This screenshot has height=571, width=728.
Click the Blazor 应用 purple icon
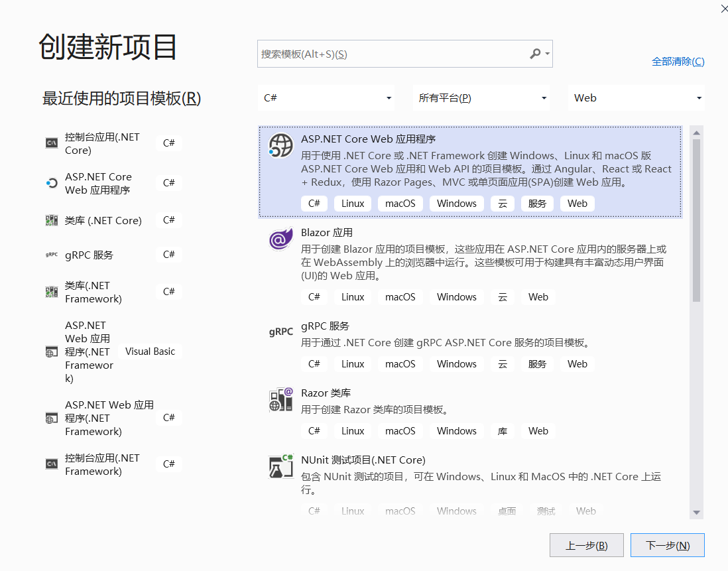click(280, 239)
